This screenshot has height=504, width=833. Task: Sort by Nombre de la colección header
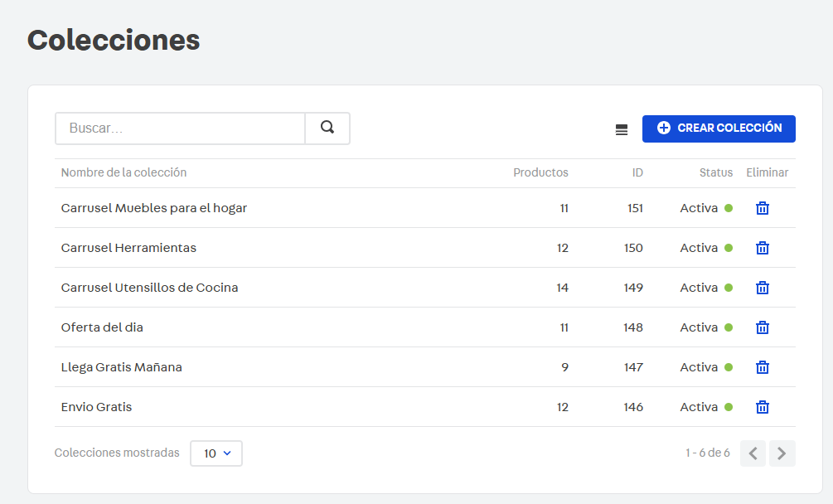click(x=123, y=172)
